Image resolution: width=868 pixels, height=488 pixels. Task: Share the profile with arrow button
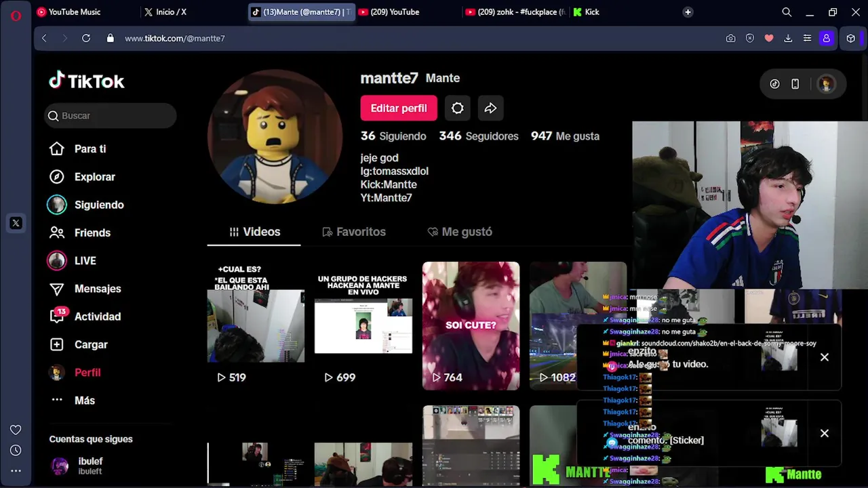click(490, 108)
